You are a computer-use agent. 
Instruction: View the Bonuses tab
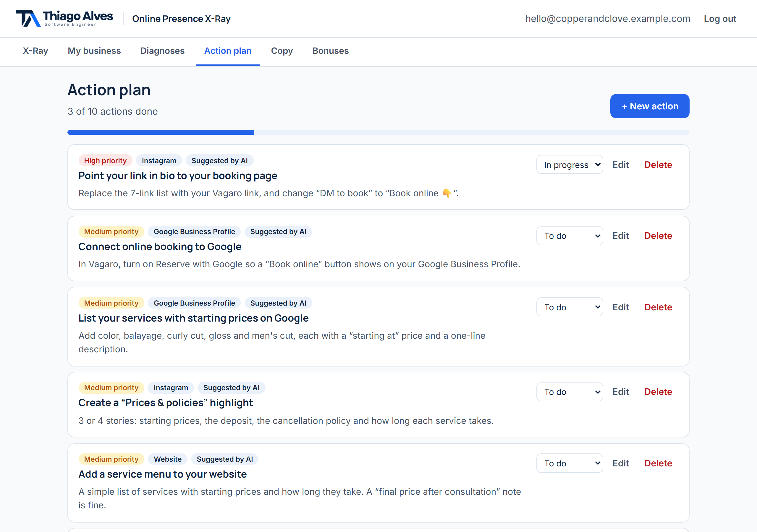click(x=330, y=51)
